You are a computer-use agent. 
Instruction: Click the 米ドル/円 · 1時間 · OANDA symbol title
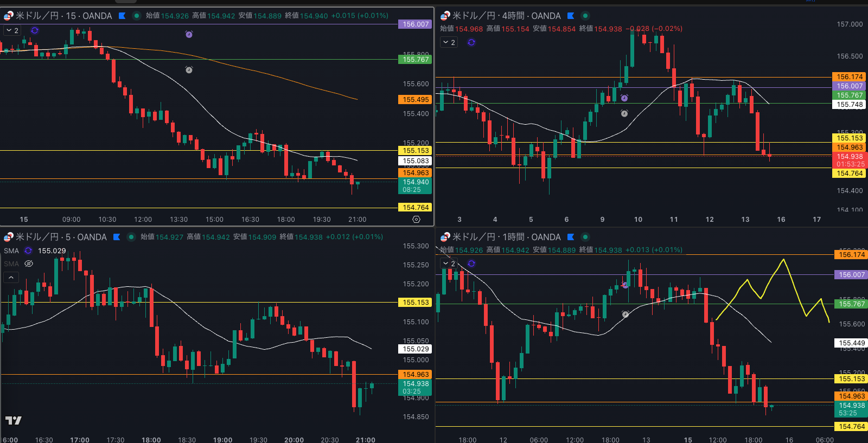pos(506,237)
